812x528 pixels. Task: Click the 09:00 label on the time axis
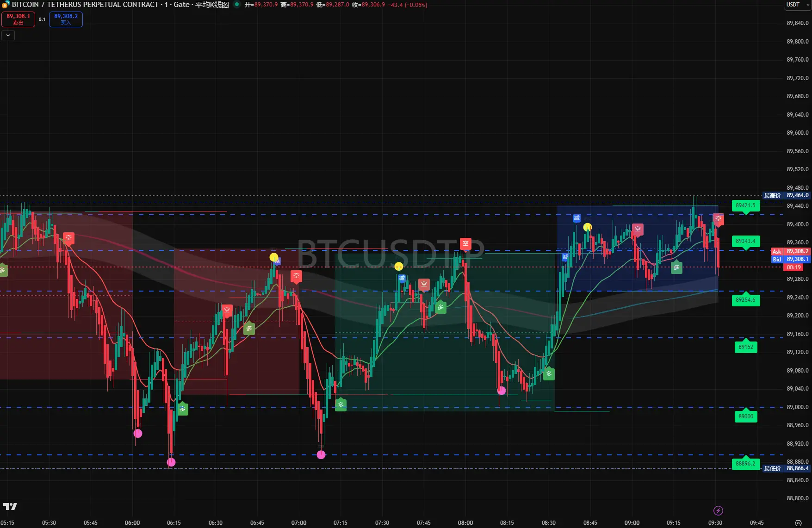(x=632, y=523)
